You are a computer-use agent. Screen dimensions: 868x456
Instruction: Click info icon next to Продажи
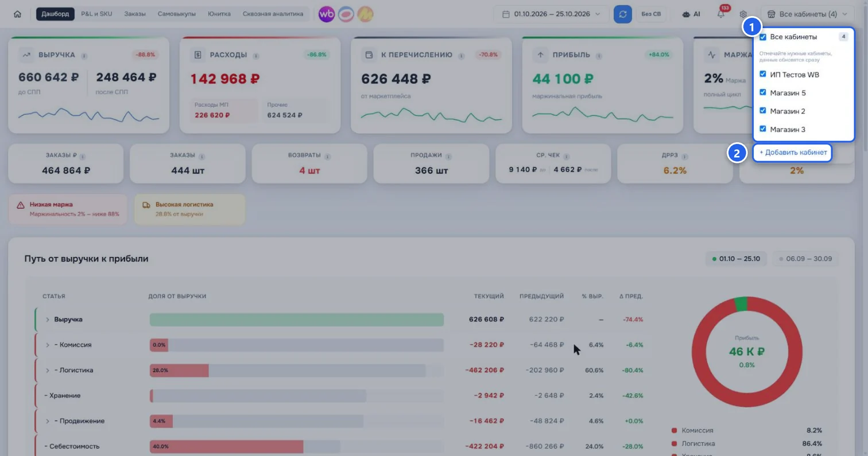coord(448,156)
